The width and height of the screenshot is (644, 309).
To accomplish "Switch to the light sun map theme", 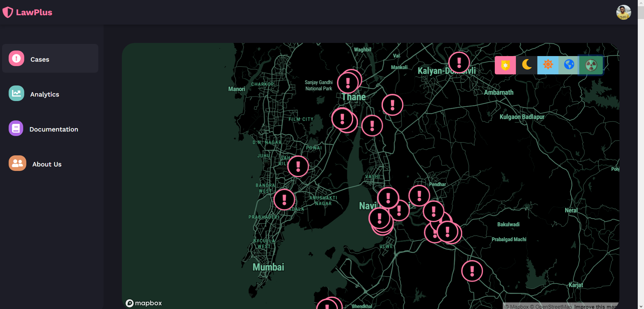I will [x=548, y=65].
